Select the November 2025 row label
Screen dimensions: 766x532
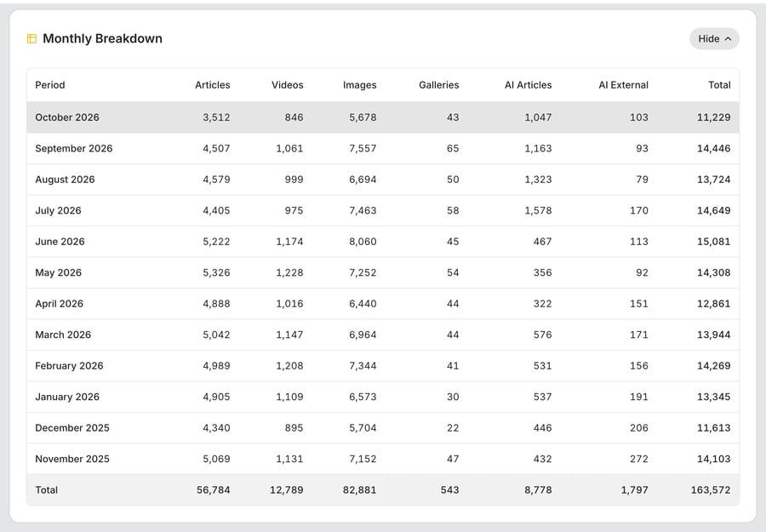point(72,459)
